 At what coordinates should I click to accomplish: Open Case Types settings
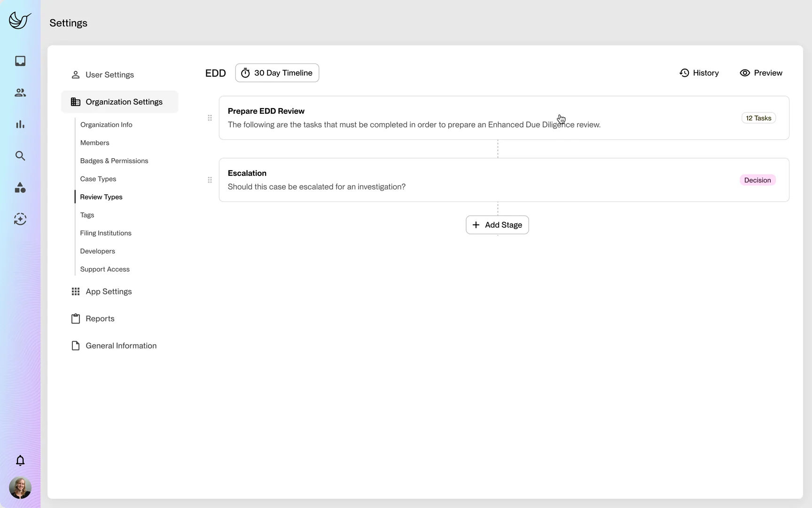[98, 179]
